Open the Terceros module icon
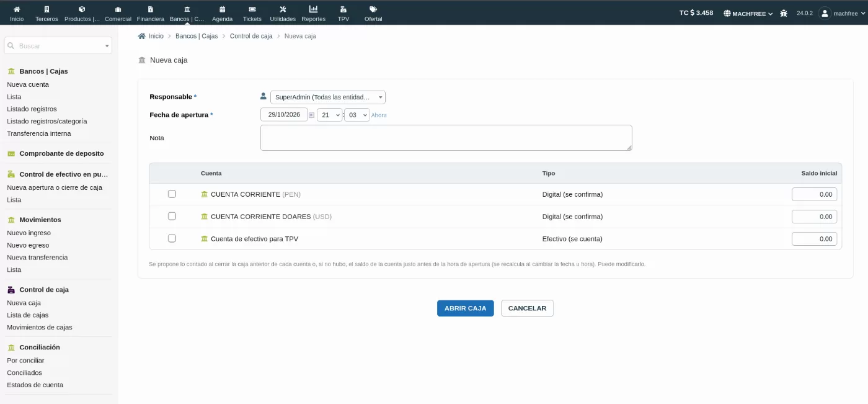This screenshot has width=868, height=404. point(46,9)
